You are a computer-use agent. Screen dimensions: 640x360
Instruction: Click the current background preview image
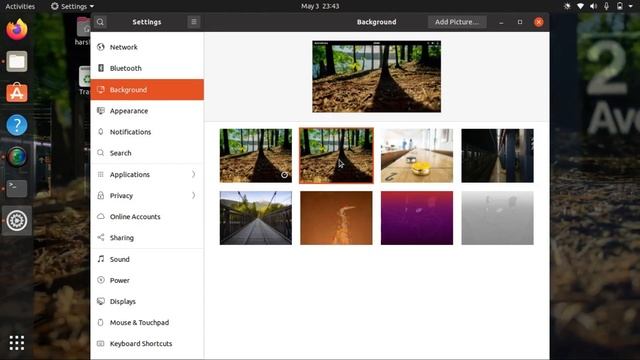(376, 76)
